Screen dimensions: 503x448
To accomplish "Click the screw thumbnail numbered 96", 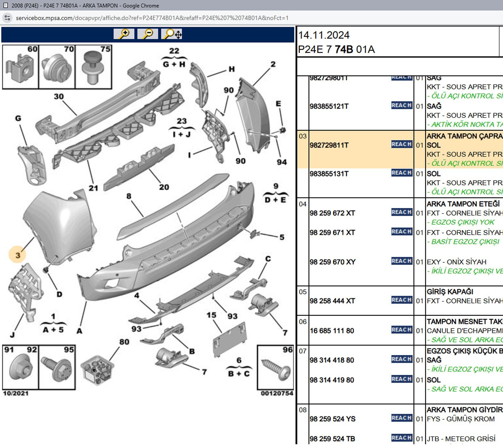I will click(275, 367).
